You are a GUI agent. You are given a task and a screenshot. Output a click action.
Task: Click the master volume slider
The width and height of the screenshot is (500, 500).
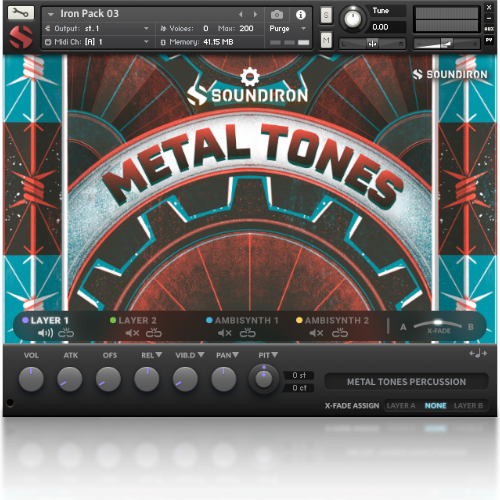coord(447,44)
